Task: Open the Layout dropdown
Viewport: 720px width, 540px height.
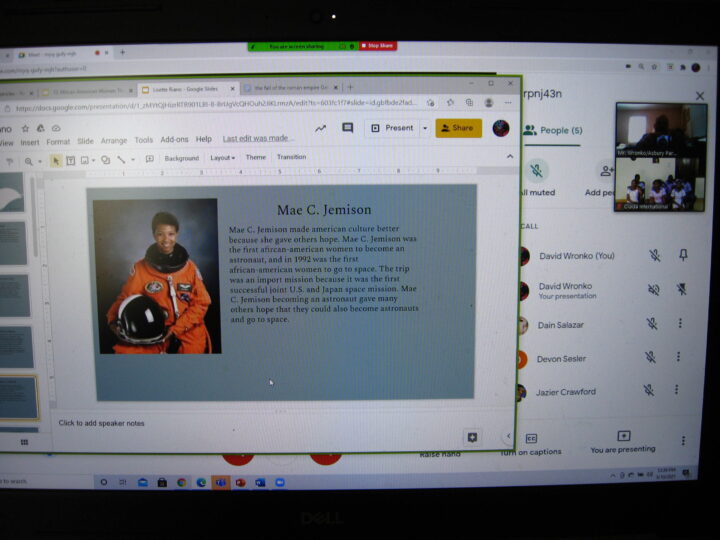Action: (222, 158)
